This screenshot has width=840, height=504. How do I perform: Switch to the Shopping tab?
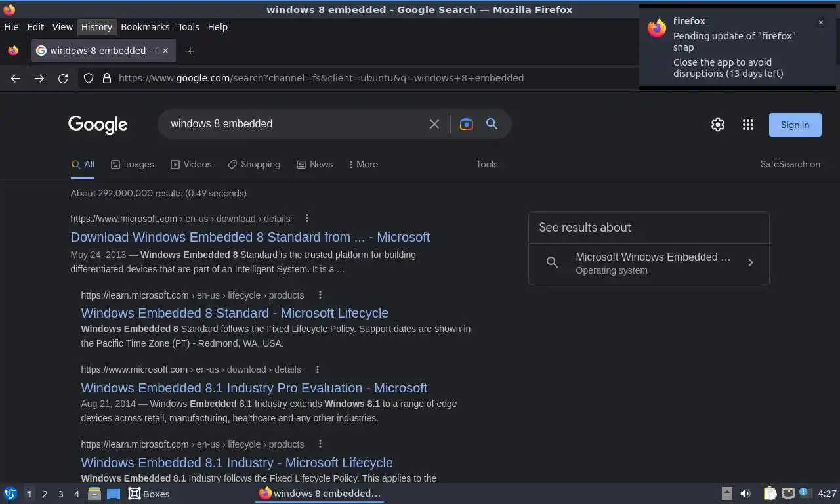coord(254,165)
